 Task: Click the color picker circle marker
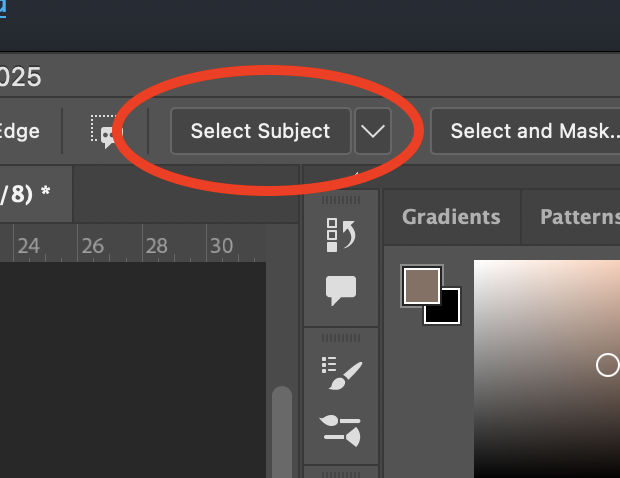click(x=607, y=365)
